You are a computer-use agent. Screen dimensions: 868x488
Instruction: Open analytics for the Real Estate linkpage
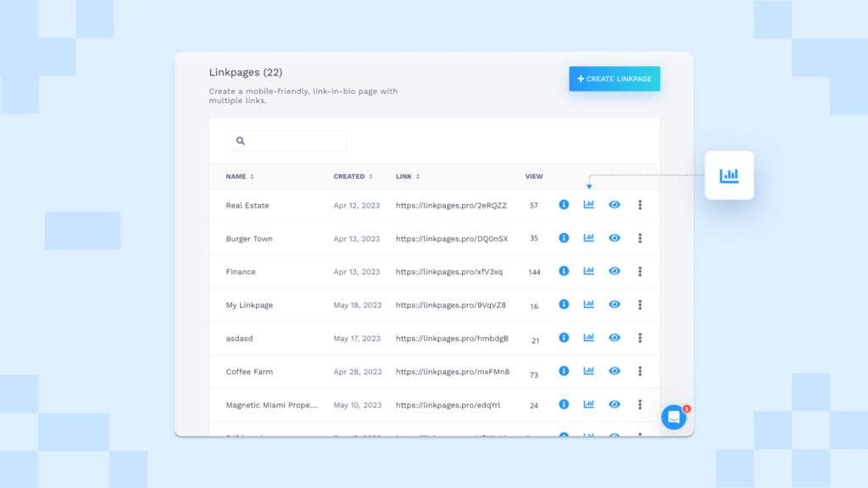tap(588, 204)
